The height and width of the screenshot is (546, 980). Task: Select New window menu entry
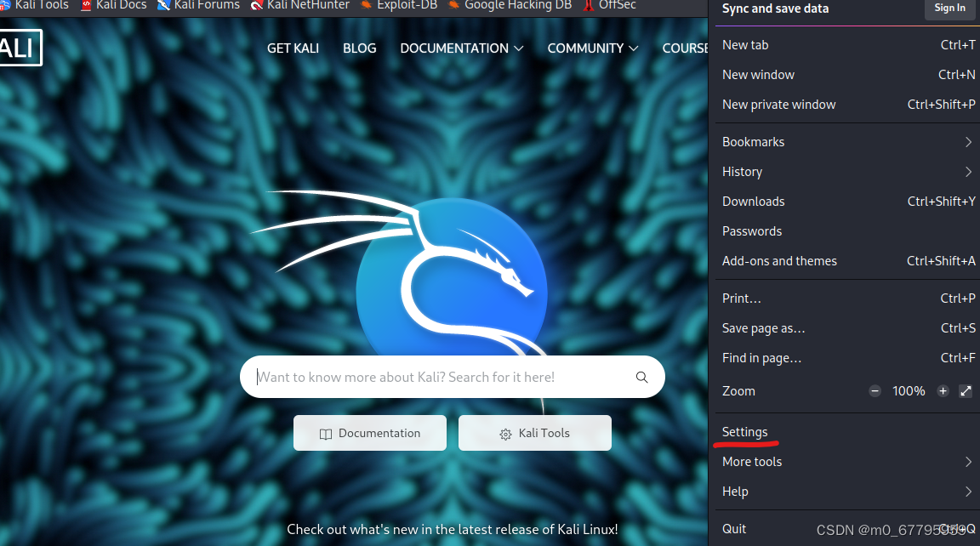847,75
